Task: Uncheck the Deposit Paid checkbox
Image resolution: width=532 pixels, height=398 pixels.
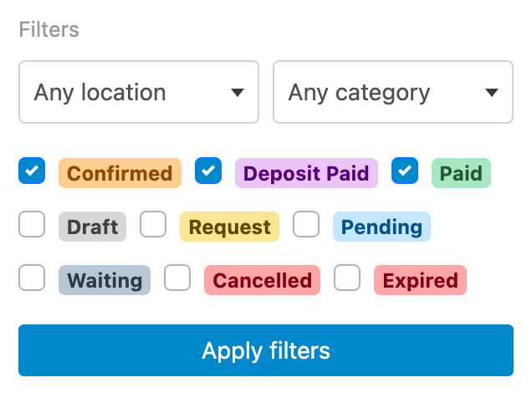Action: coord(208,171)
